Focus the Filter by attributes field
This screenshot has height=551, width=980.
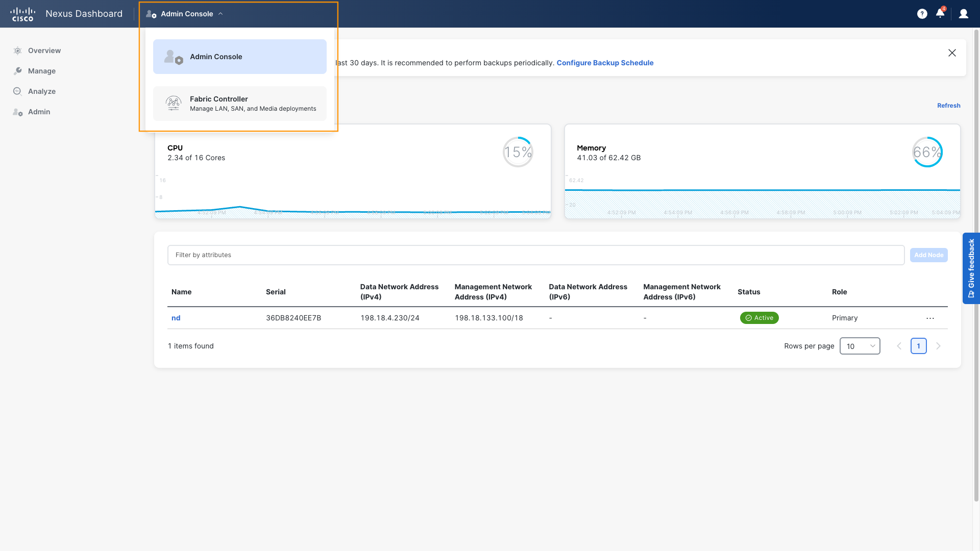pyautogui.click(x=536, y=255)
